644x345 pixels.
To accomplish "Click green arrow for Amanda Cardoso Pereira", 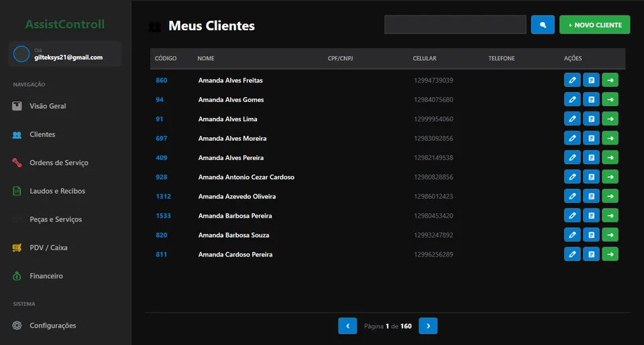I will click(x=610, y=254).
